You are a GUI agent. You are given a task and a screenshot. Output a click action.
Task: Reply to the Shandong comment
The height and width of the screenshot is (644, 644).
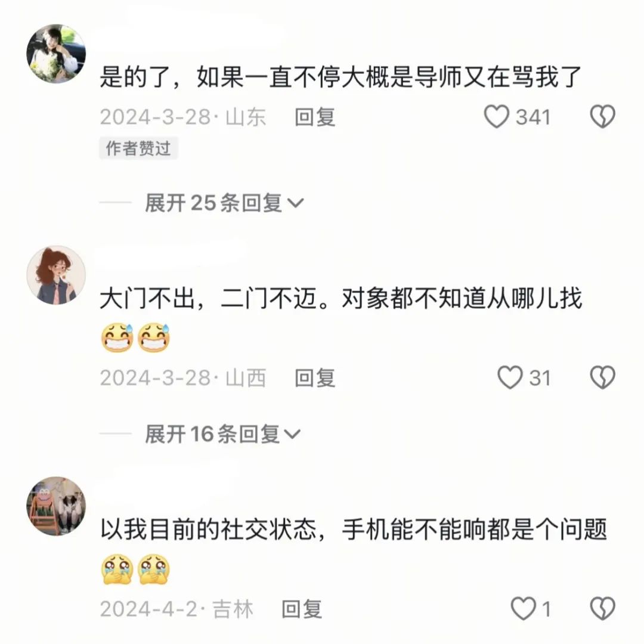(315, 117)
